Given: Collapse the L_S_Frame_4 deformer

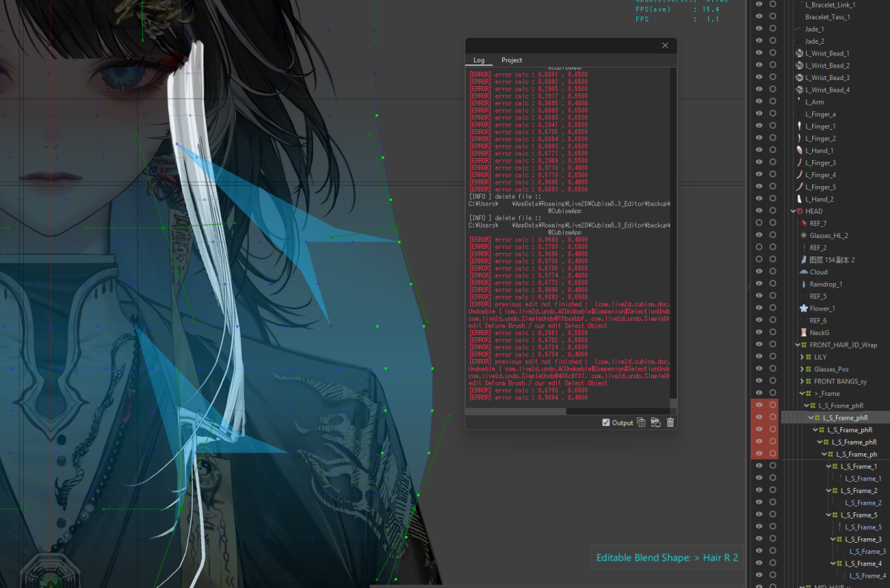Looking at the screenshot, I should click(x=833, y=564).
